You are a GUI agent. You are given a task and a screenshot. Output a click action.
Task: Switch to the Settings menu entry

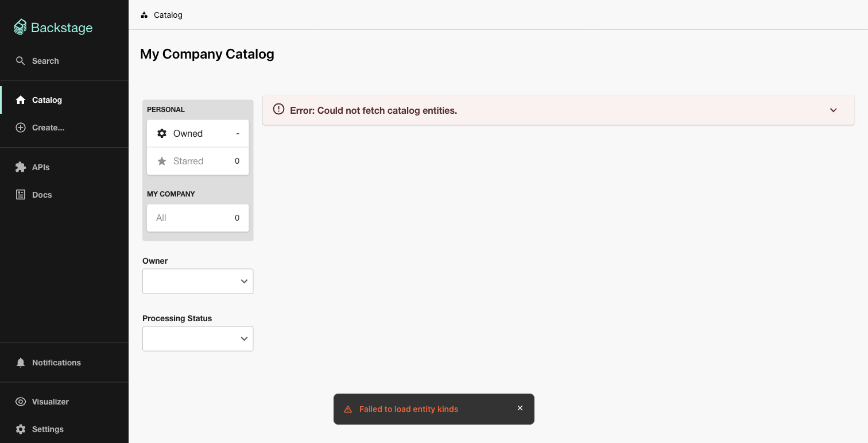(48, 429)
